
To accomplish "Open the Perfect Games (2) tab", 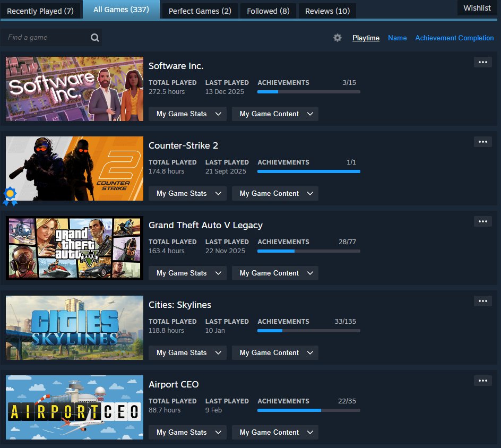I will pyautogui.click(x=200, y=11).
